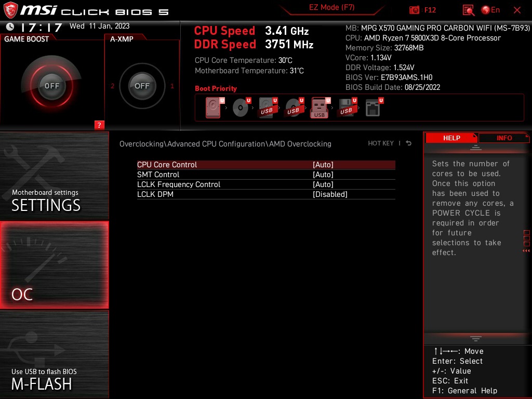The height and width of the screenshot is (399, 532).
Task: Click the VCore 1.134V text
Action: pos(368,58)
